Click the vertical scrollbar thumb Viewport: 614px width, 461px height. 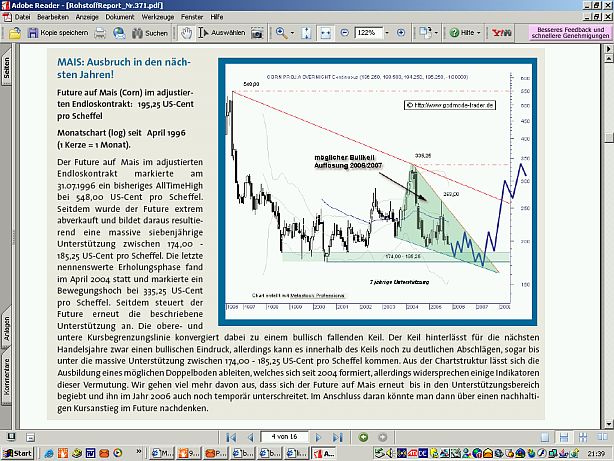609,138
